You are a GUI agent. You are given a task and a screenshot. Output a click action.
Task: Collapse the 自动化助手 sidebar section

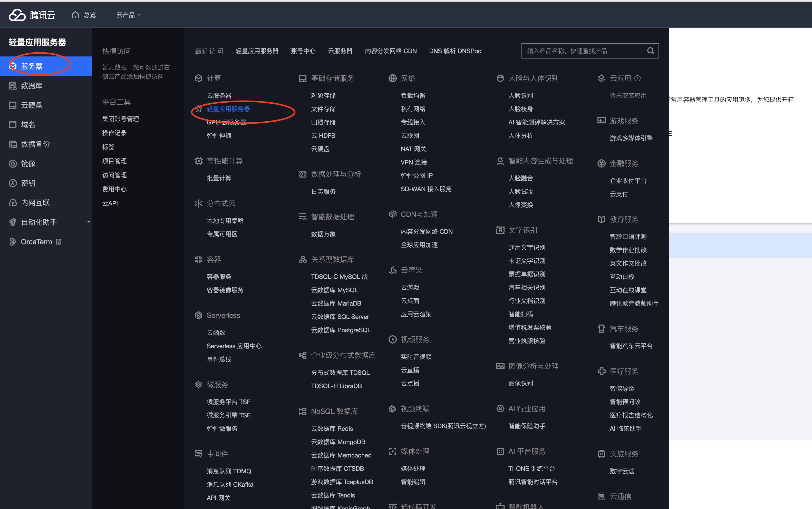click(x=89, y=222)
